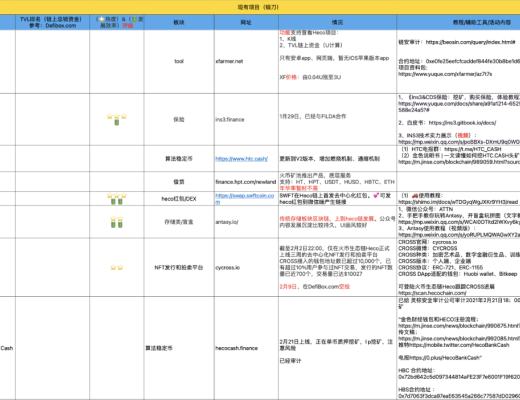Select the 2月21日上线 status cell for hecocash
Image resolution: width=520 pixels, height=400 pixels.
(x=337, y=348)
